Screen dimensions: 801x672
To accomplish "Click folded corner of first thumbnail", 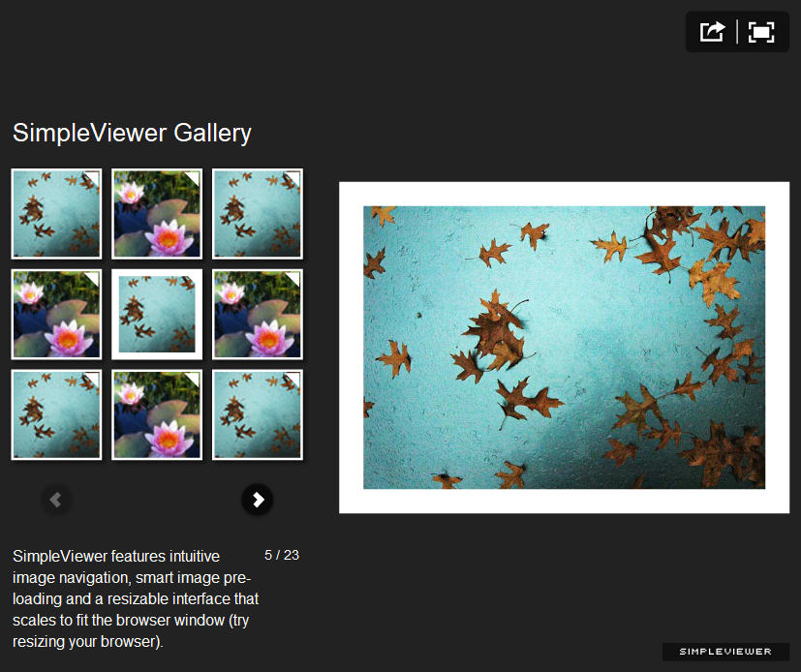I will [92, 178].
